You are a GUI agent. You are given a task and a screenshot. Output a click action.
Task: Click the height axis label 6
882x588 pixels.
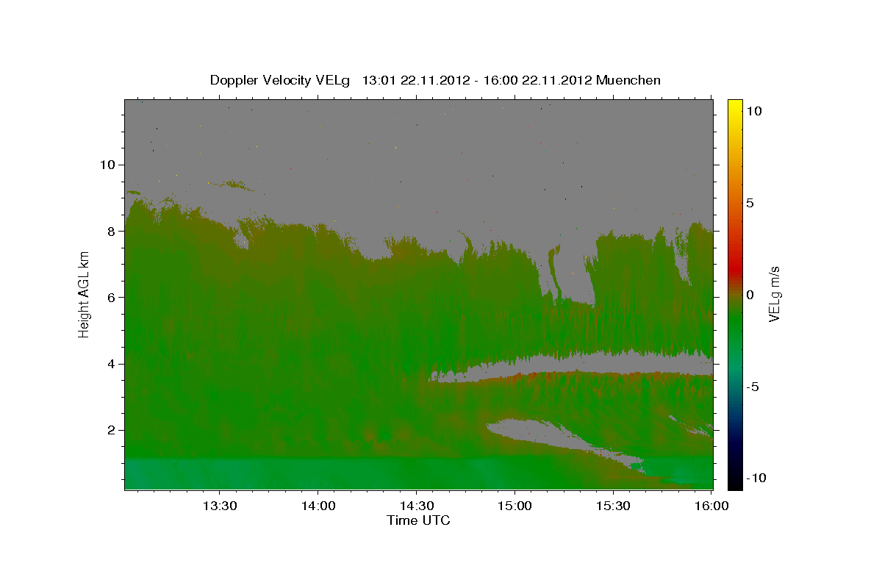coord(111,297)
